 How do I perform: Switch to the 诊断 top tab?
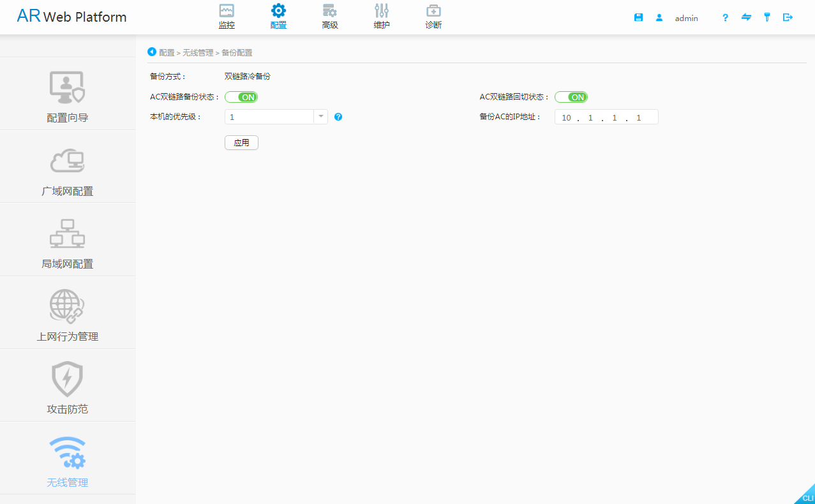[x=433, y=17]
